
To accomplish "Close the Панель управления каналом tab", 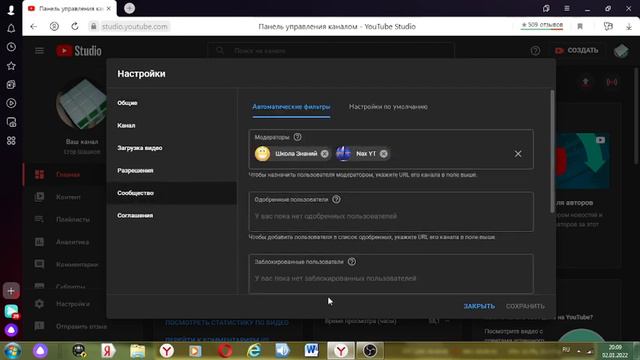I will (109, 8).
